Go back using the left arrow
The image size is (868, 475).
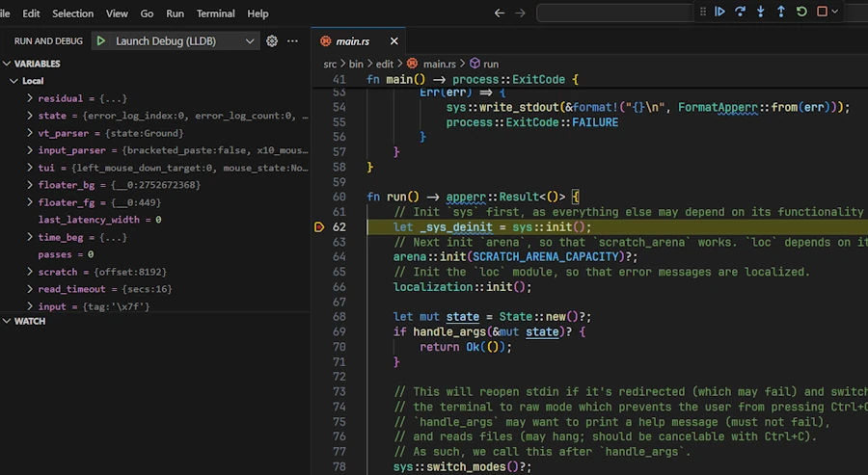pos(499,13)
